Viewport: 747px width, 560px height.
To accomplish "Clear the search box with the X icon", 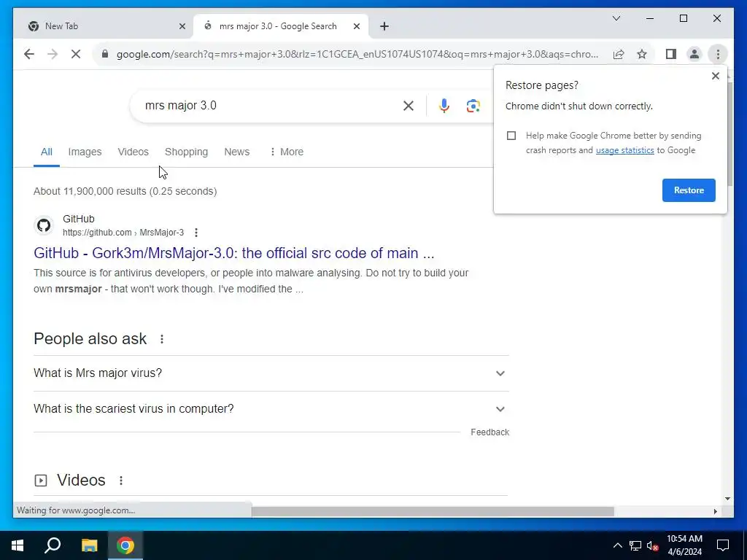I will pos(409,106).
